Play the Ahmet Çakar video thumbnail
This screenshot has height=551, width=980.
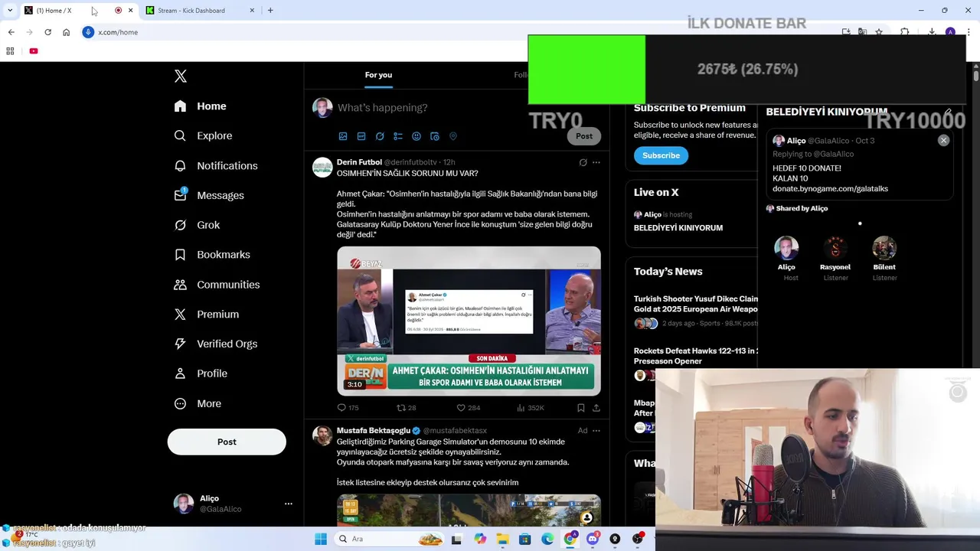469,321
